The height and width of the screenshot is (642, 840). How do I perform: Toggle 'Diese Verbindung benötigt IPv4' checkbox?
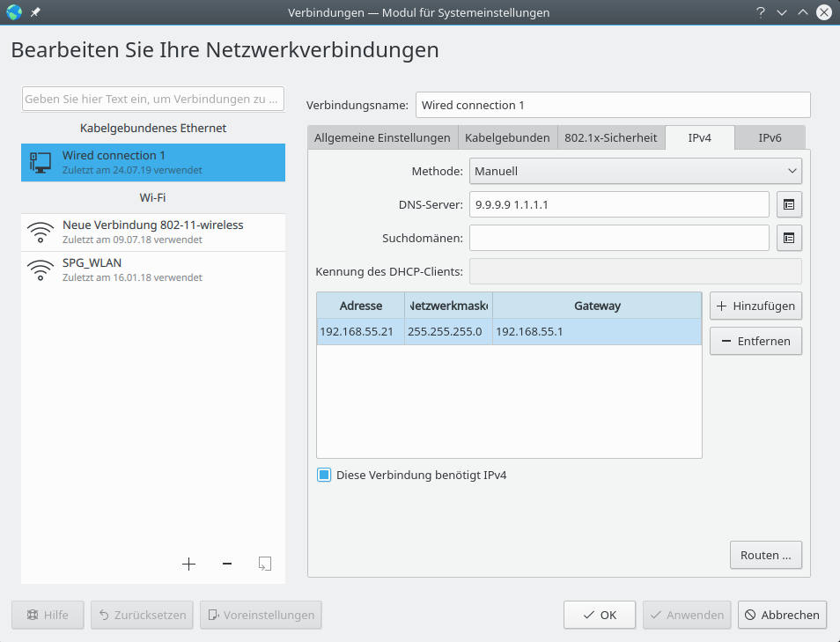click(324, 476)
